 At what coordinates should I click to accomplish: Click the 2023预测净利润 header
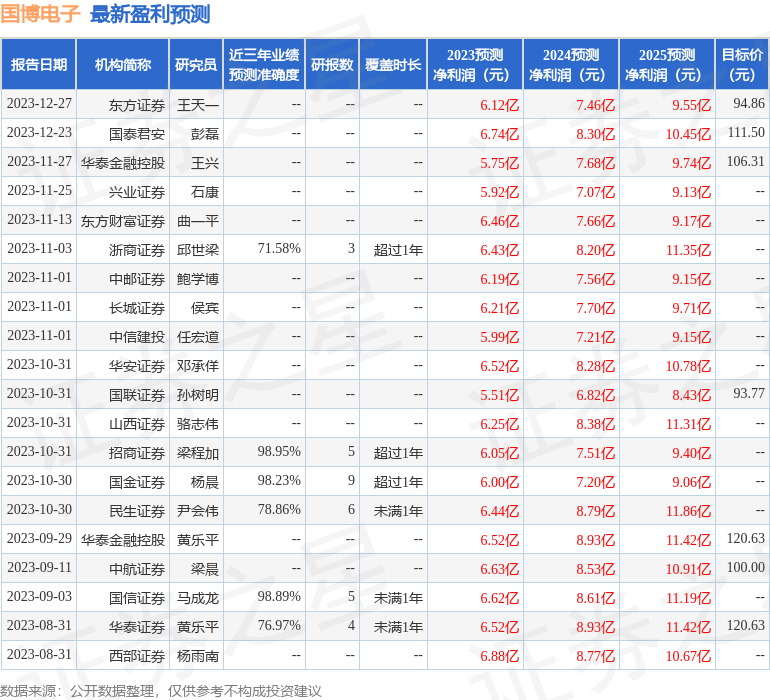click(475, 64)
